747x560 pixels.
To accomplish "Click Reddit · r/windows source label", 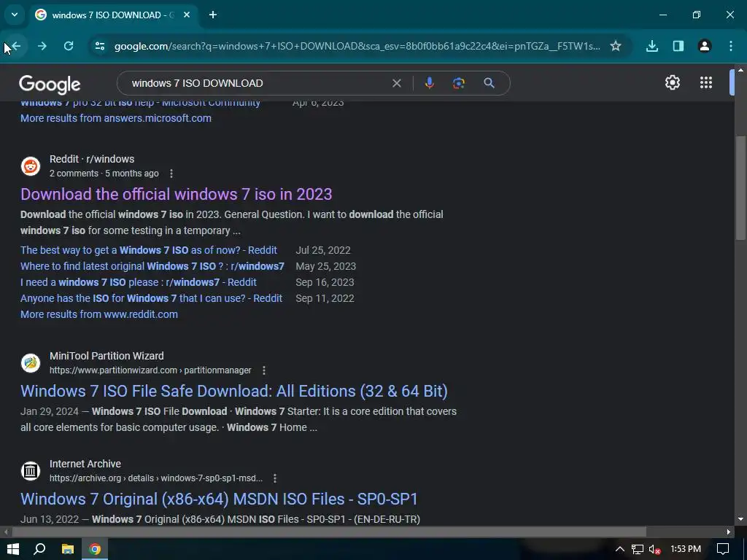I will point(92,159).
